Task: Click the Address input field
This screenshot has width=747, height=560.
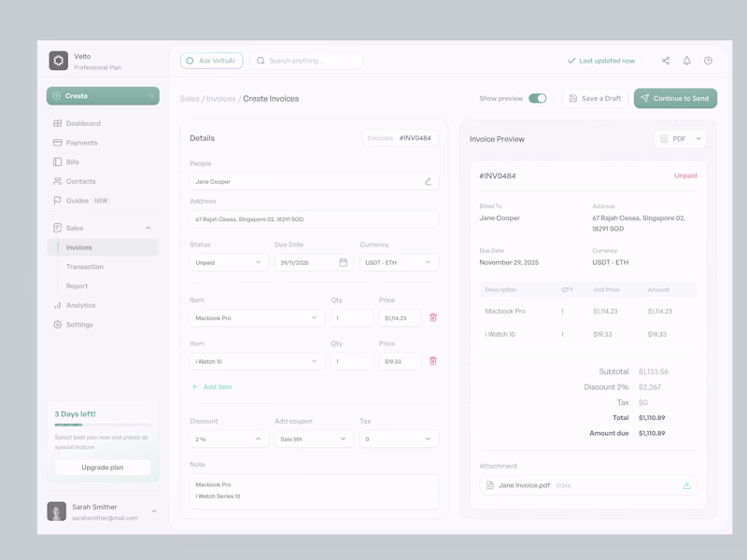Action: 314,219
